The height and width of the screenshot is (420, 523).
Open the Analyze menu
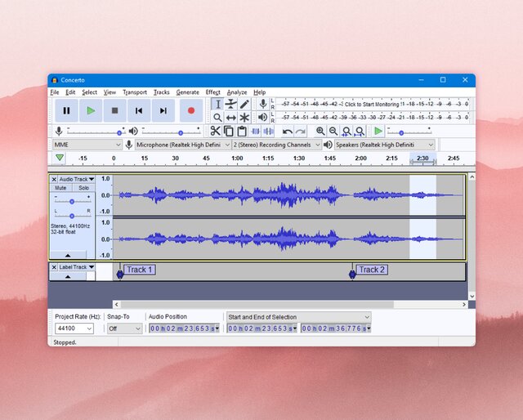click(237, 92)
